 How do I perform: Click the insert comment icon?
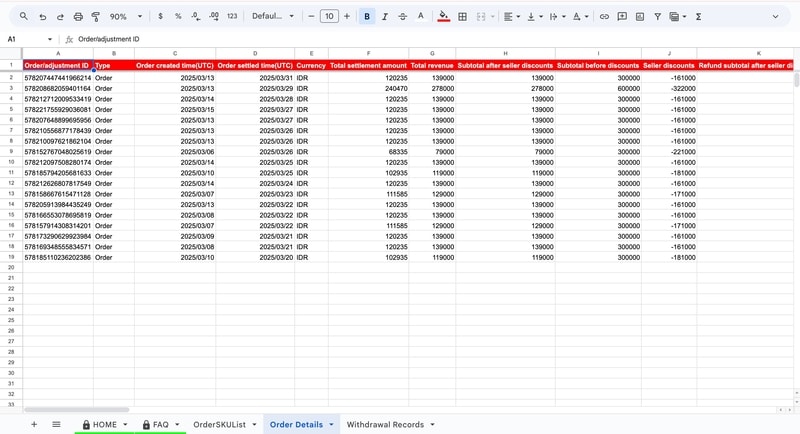pyautogui.click(x=622, y=17)
